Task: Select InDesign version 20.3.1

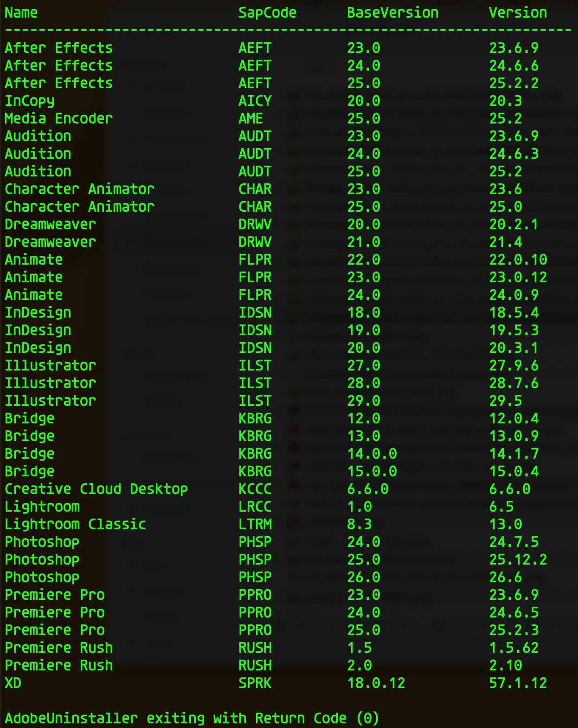Action: click(x=514, y=348)
